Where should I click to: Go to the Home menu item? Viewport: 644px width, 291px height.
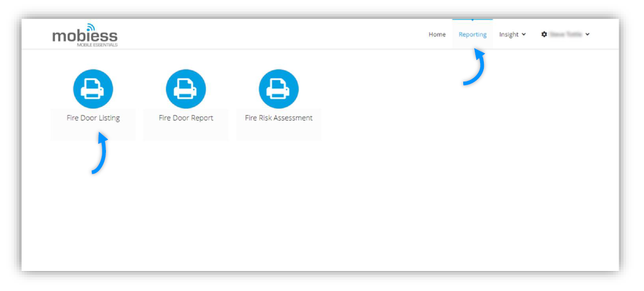437,35
